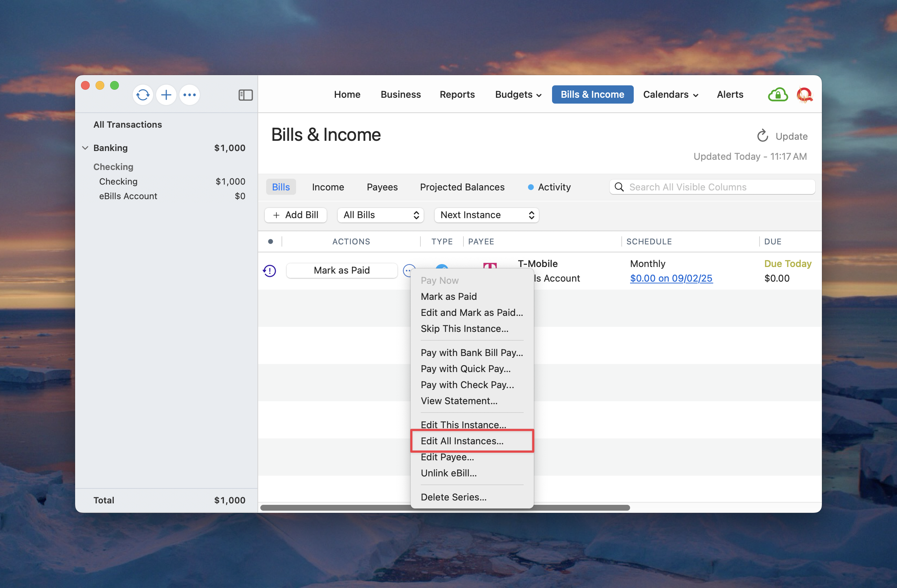Click the horizontal scrollbar at the bottom
The image size is (897, 588).
click(335, 508)
